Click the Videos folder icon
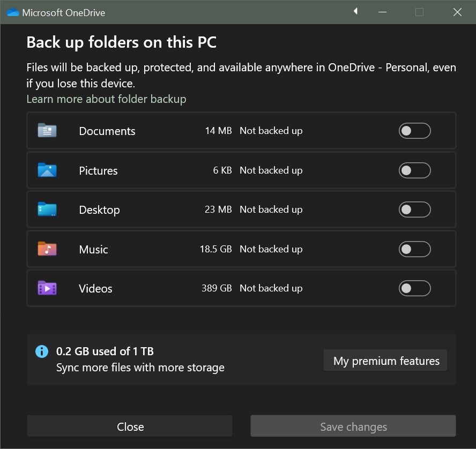Screen dimensions: 476x449 (47, 288)
